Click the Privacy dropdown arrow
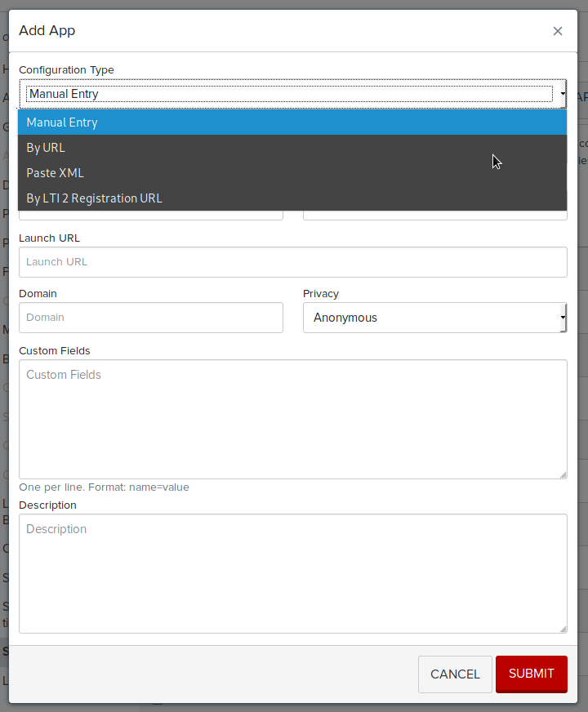 coord(563,318)
